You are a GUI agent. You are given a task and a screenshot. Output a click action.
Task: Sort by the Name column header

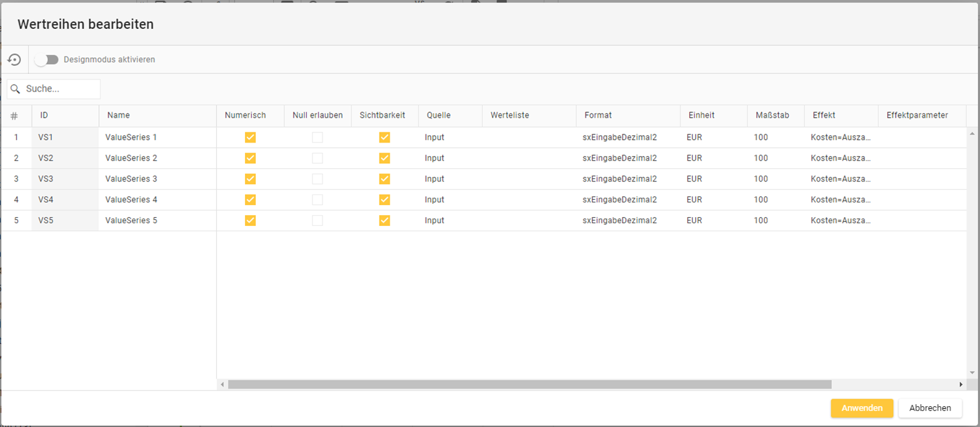point(118,116)
